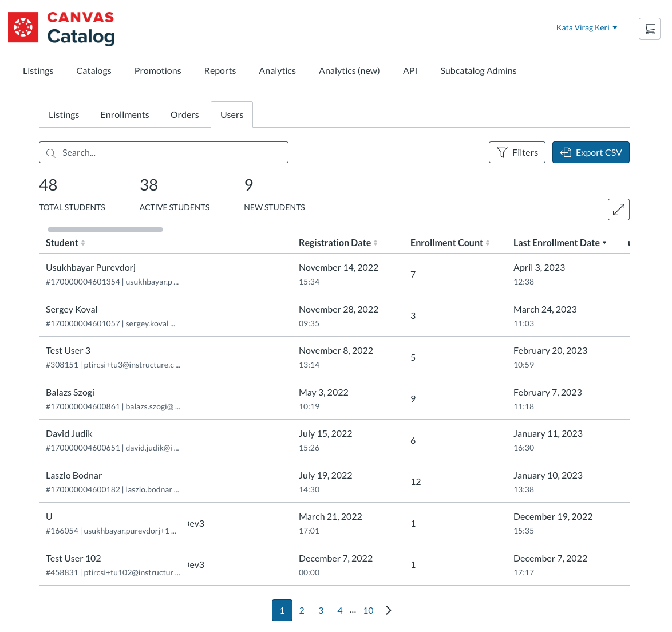672x632 pixels.
Task: Go to page 2
Action: [302, 610]
